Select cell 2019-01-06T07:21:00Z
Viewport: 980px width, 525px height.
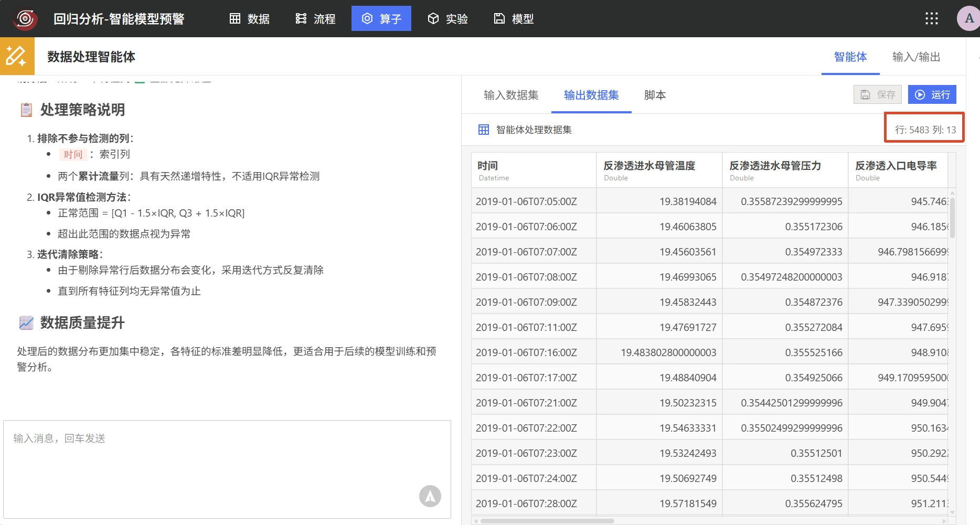click(534, 403)
